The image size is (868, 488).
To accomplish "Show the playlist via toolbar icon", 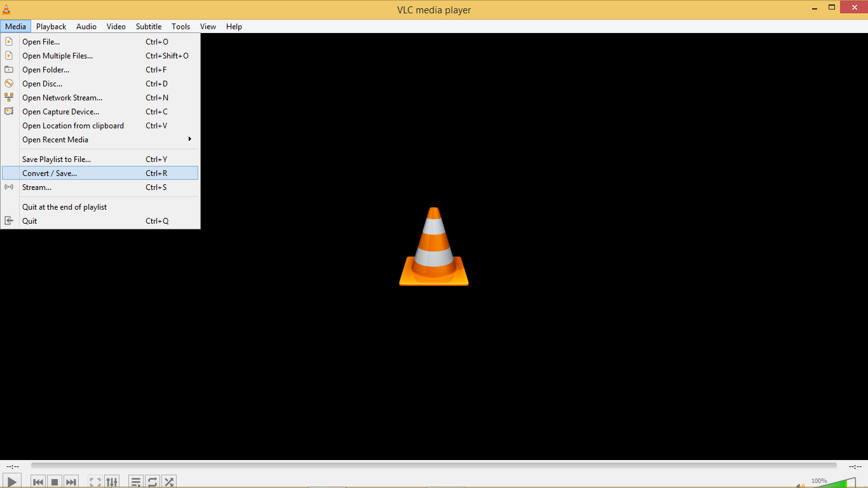I will [136, 482].
